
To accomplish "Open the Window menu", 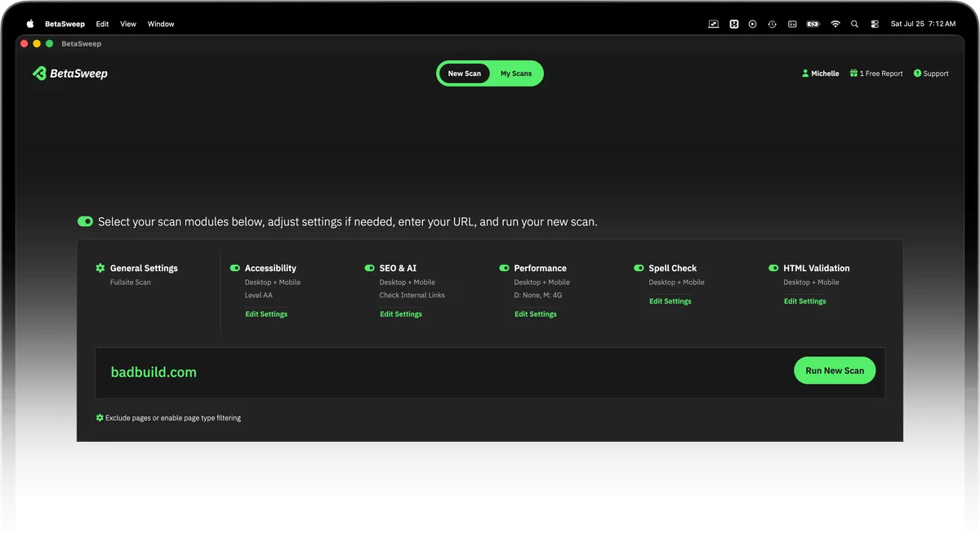I will point(161,24).
